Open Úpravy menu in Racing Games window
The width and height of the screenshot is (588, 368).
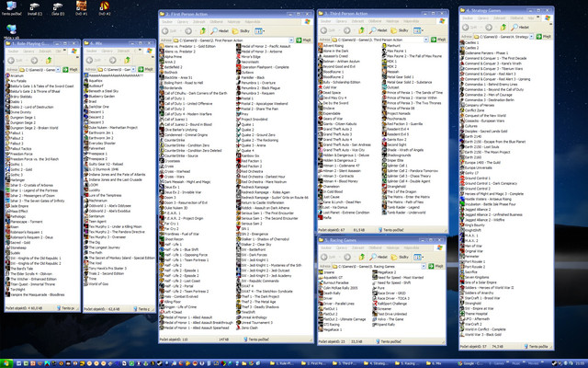(342, 247)
